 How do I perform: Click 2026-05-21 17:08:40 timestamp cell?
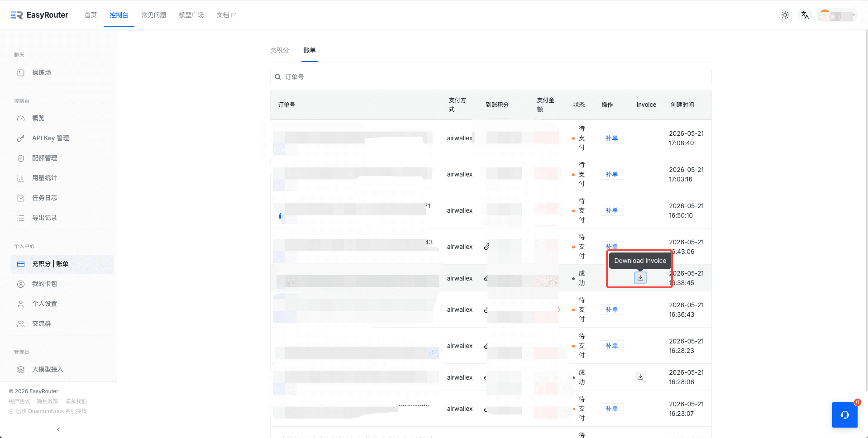[687, 138]
